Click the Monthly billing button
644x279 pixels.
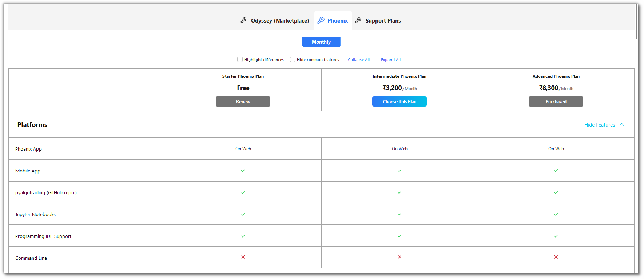tap(321, 42)
